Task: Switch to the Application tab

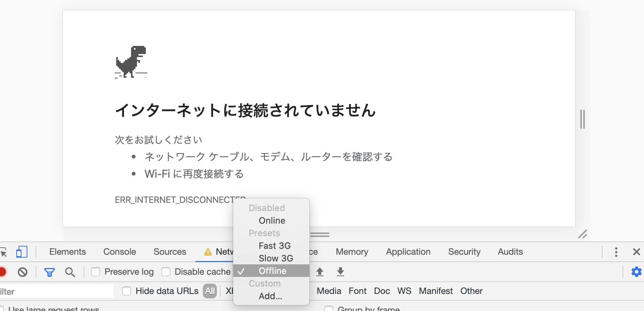Action: 408,252
